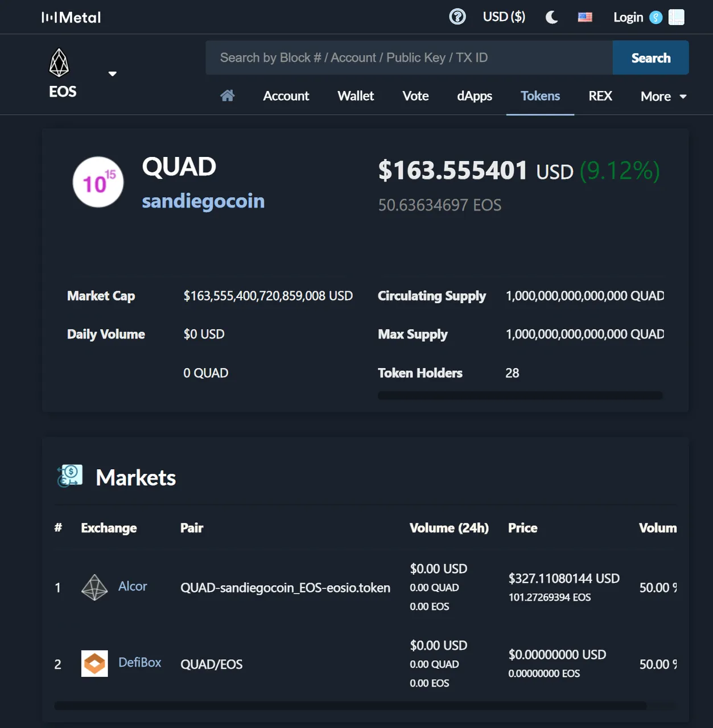The height and width of the screenshot is (728, 713).
Task: Select the 50.63634697 EOS price
Action: pos(440,205)
